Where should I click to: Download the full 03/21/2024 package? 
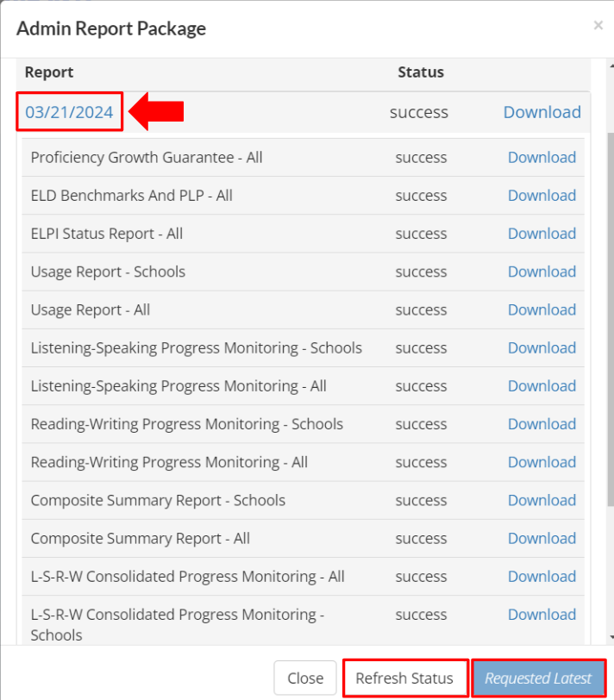click(x=542, y=112)
